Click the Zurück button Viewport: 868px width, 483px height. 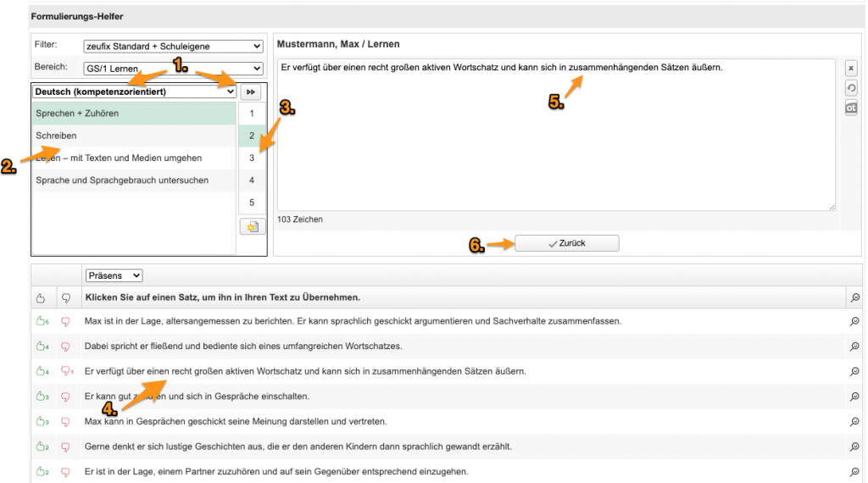tap(567, 243)
